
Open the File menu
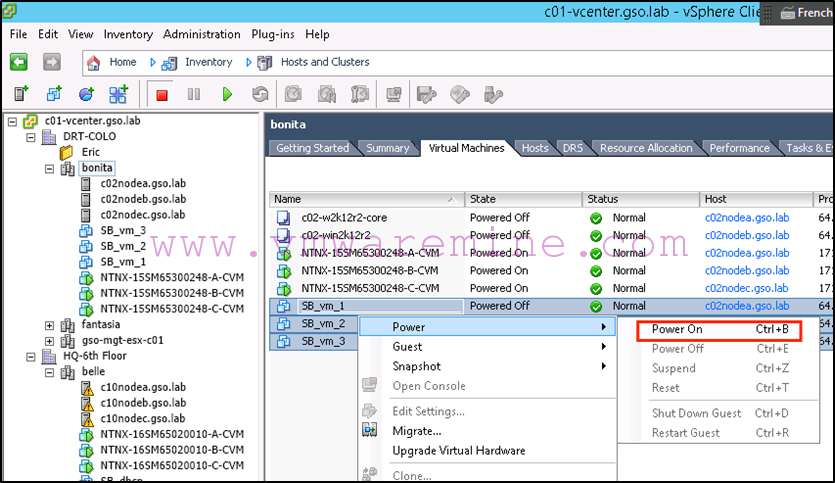click(x=19, y=34)
